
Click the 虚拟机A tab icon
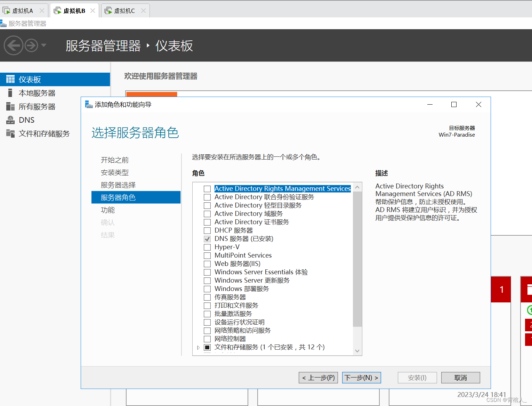[x=6, y=10]
